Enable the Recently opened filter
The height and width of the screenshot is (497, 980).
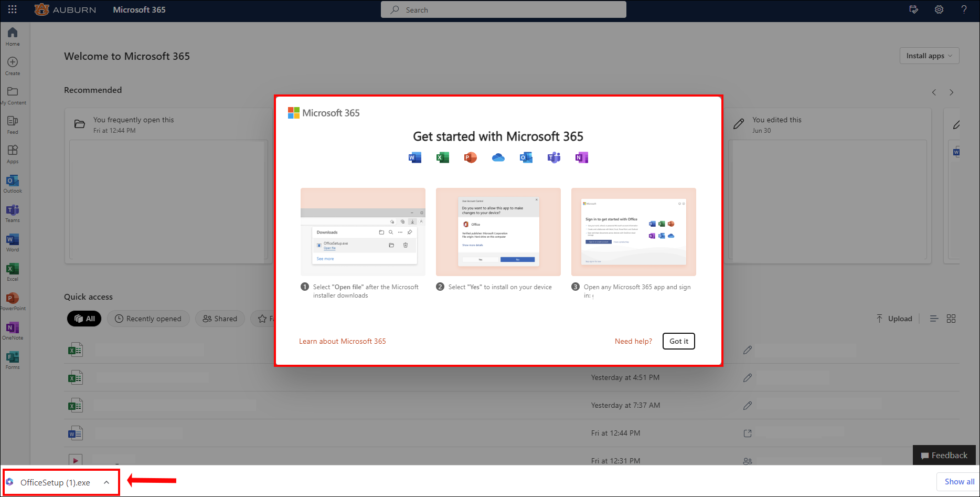148,319
